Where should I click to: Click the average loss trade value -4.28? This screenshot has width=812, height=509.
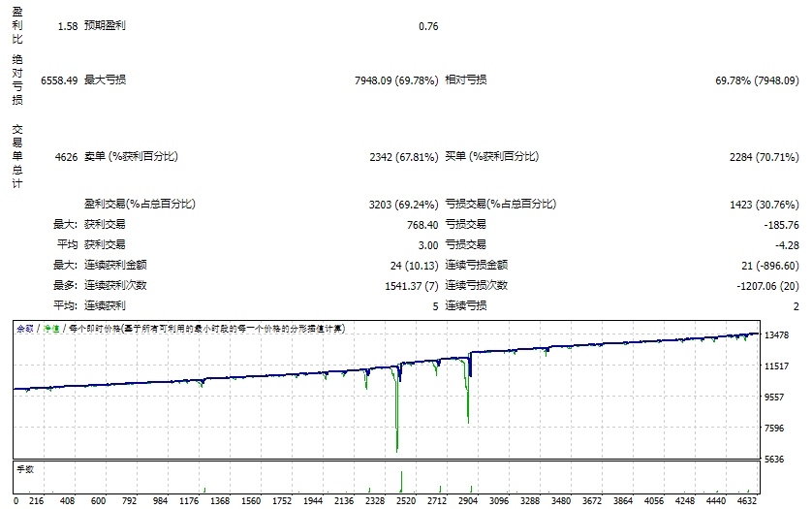[787, 245]
